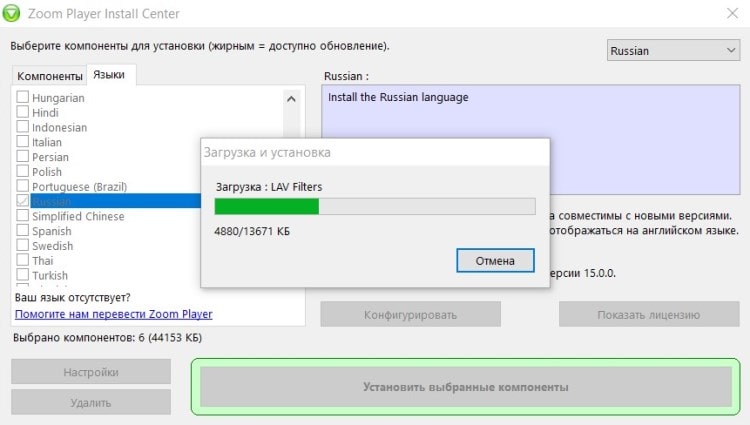Select the Simplified Chinese row text
The height and width of the screenshot is (425, 750).
78,216
